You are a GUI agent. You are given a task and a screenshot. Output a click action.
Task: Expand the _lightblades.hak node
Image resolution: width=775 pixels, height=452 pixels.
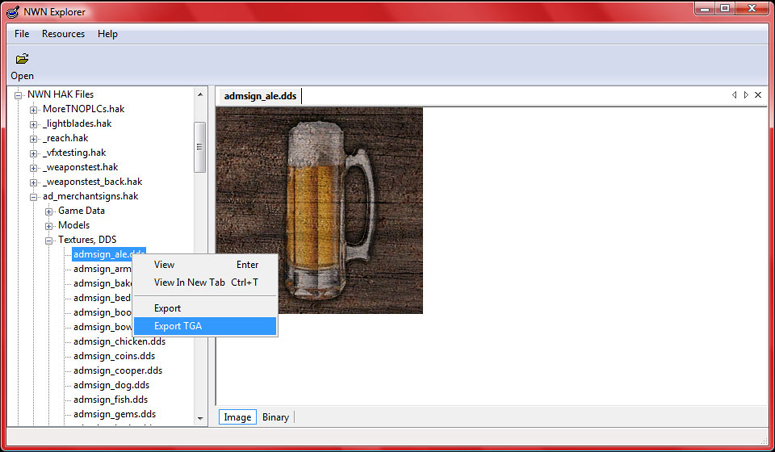[34, 124]
